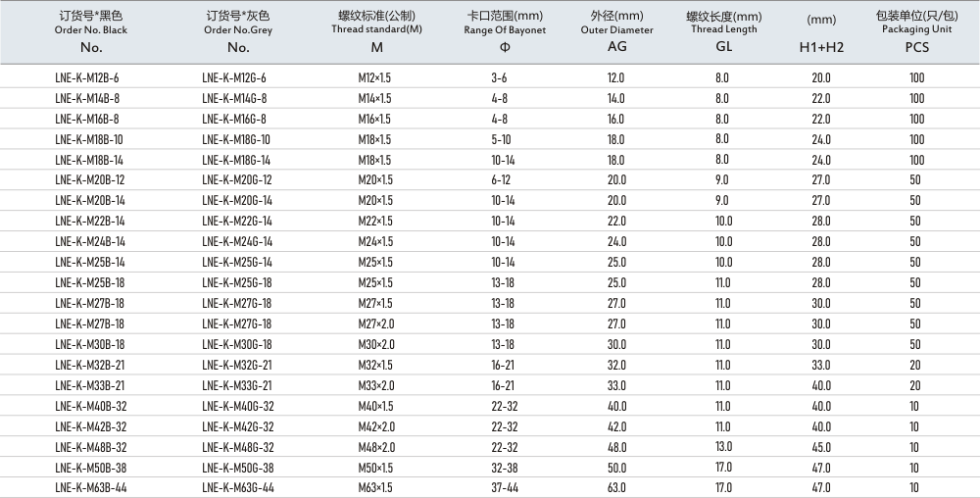The image size is (980, 498).
Task: Select grey order number LNE-K-M63G-44
Action: tap(237, 487)
